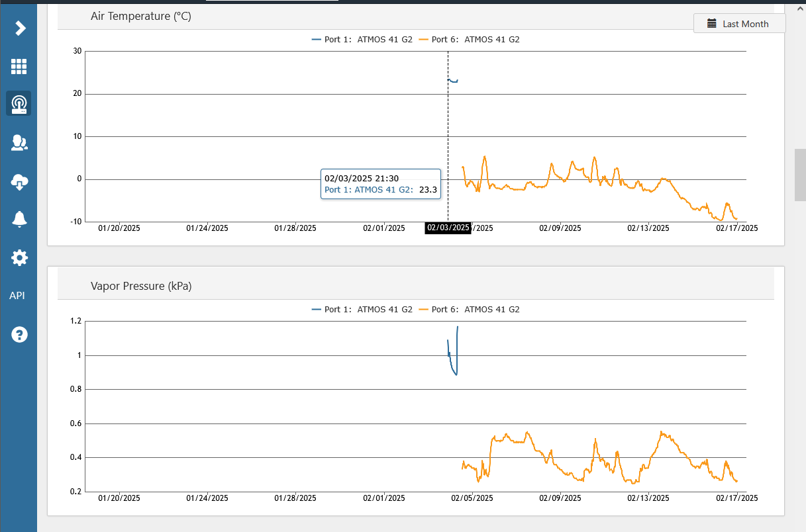806x532 pixels.
Task: Click the calendar icon on Last Month button
Action: [712, 24]
